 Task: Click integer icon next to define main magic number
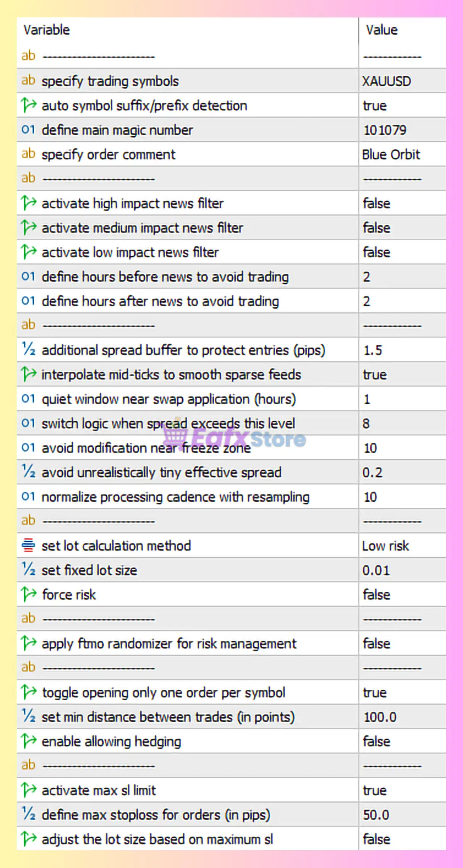(x=28, y=129)
